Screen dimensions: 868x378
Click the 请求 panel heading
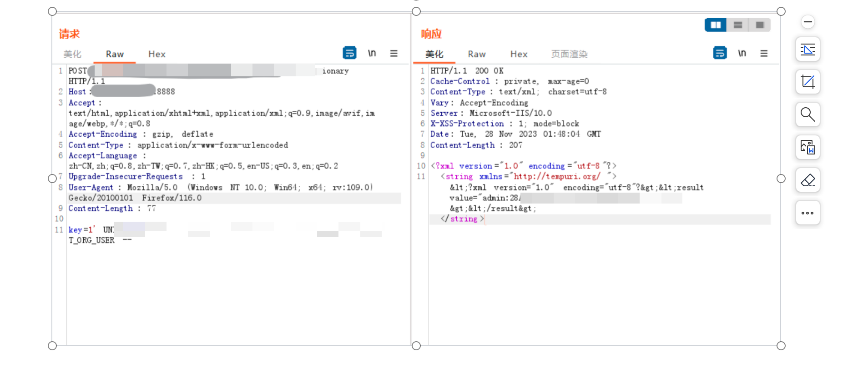[69, 34]
